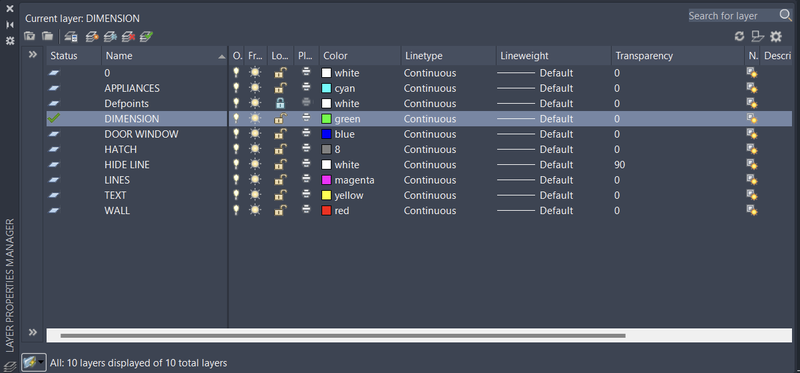Click New Layer Frozen in All Viewports icon
The image size is (800, 373).
point(110,36)
